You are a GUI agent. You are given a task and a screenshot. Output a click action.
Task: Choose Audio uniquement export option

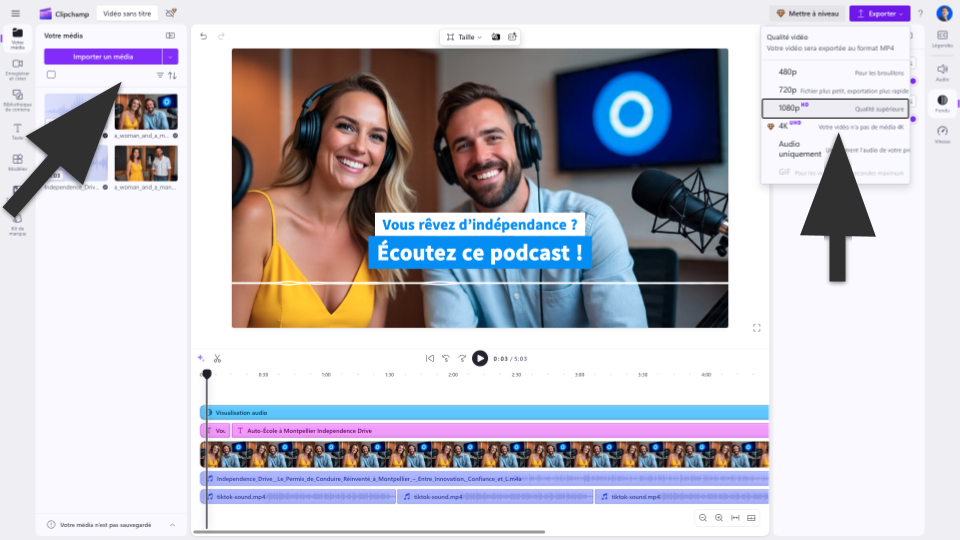point(835,149)
